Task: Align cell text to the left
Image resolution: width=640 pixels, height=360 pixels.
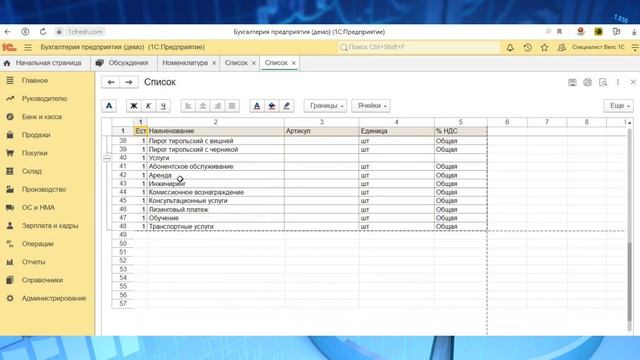Action: coord(188,106)
